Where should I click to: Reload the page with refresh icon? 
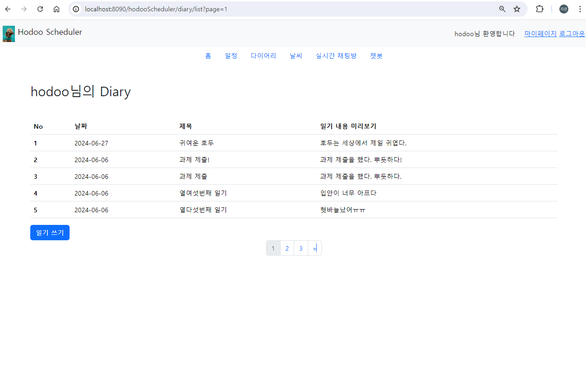(40, 9)
